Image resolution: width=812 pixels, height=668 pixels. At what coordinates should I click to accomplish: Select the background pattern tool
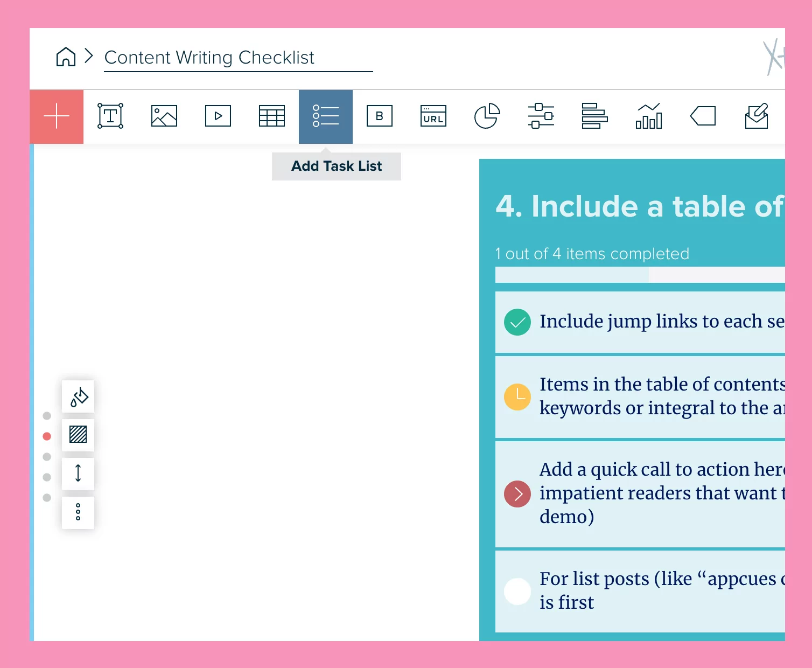point(78,435)
